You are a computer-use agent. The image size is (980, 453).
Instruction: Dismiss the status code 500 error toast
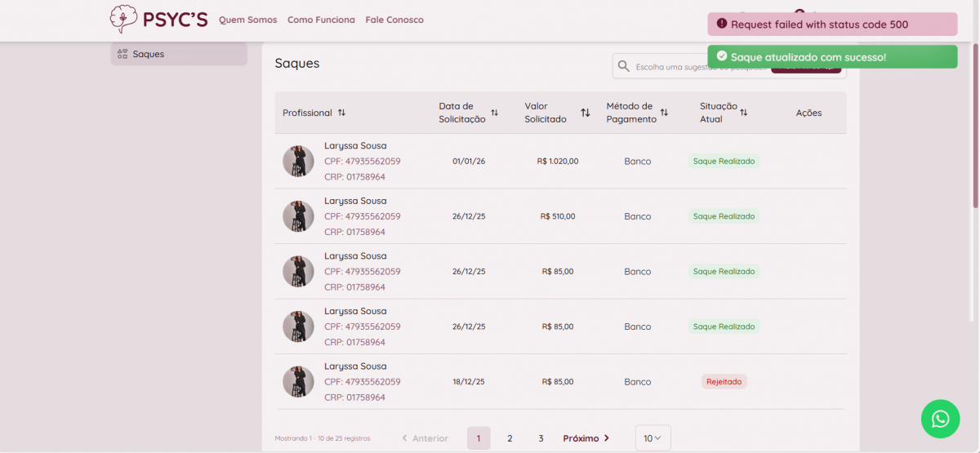coord(831,24)
